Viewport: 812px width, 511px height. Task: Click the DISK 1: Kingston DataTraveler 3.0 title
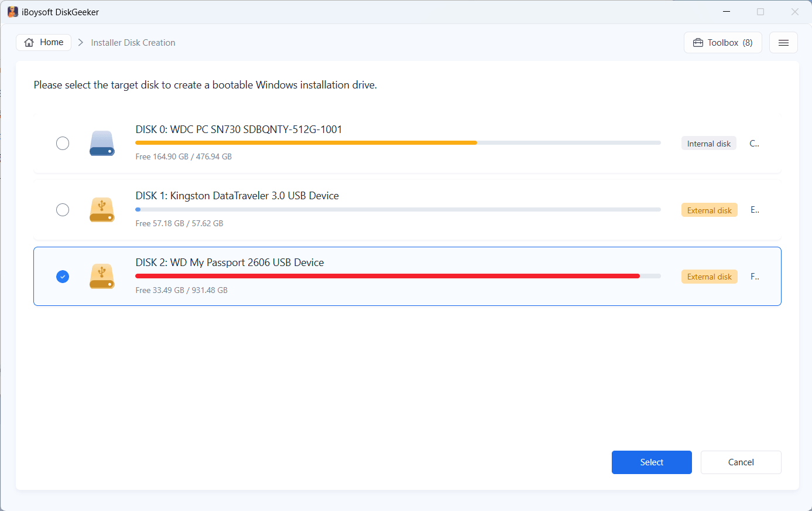237,196
